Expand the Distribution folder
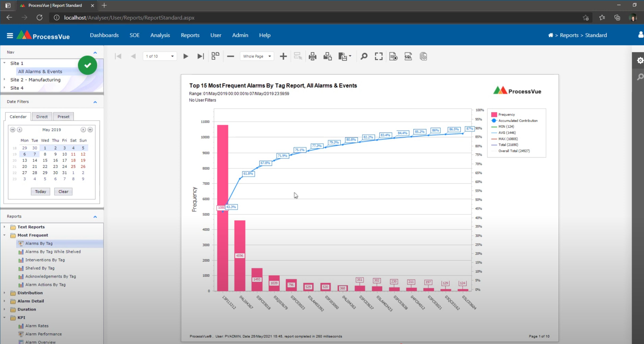Image resolution: width=644 pixels, height=344 pixels. 5,293
